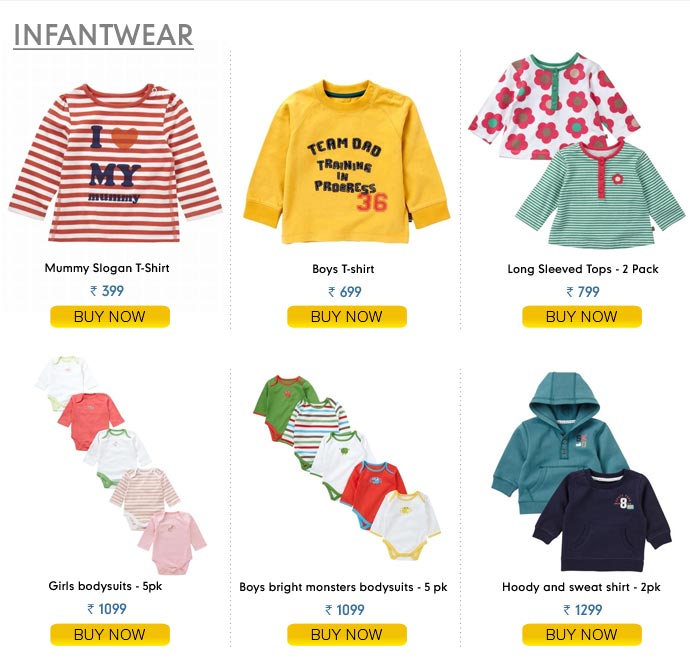Open the Girls bodysuits 5pk image
690x664 pixels.
coord(121,465)
